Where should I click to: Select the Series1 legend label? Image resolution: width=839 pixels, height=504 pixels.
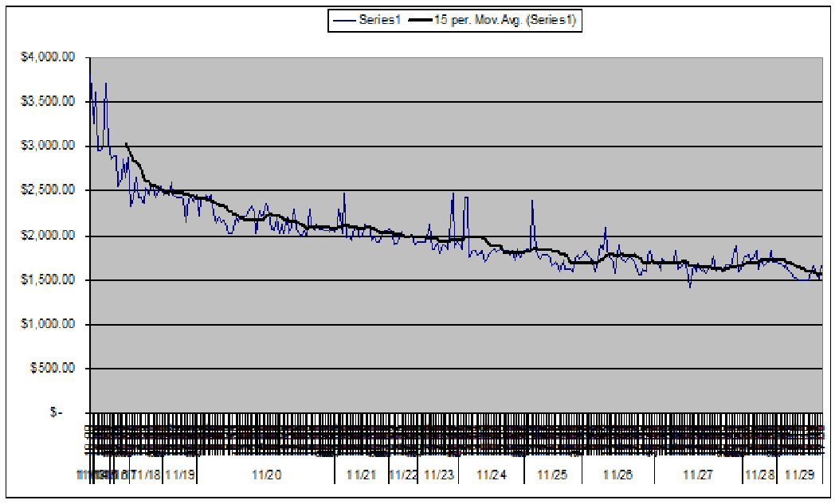pos(382,21)
